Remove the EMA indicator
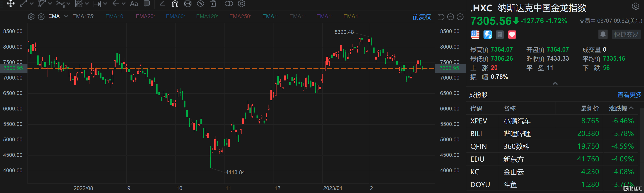Image resolution: width=644 pixels, height=193 pixels. [41, 17]
